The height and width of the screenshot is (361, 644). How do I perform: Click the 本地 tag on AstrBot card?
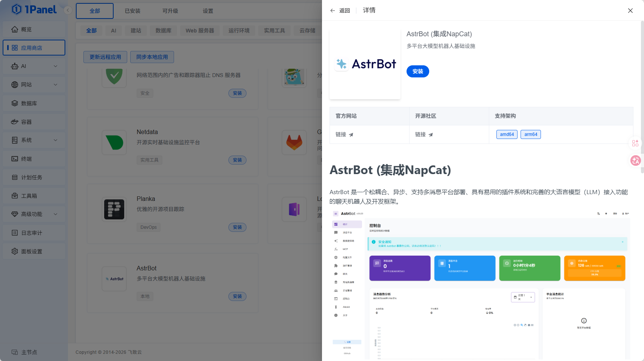pos(145,296)
